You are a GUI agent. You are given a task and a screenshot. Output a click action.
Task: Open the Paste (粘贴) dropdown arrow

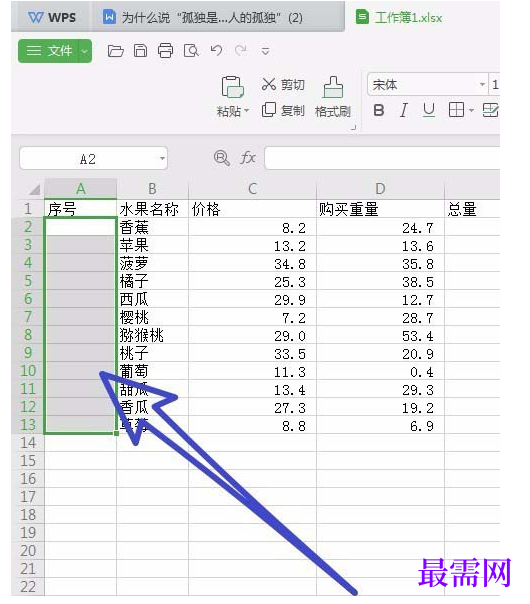pyautogui.click(x=247, y=111)
